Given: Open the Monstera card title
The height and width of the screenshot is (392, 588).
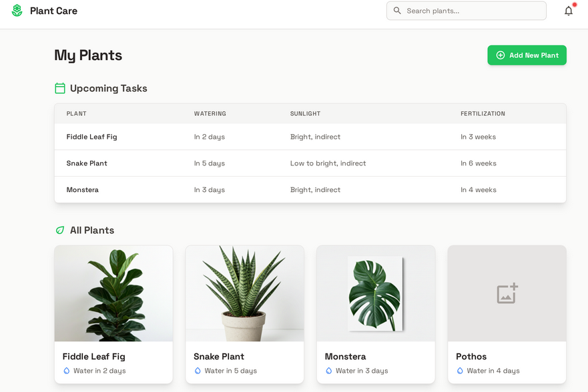Looking at the screenshot, I should 345,357.
